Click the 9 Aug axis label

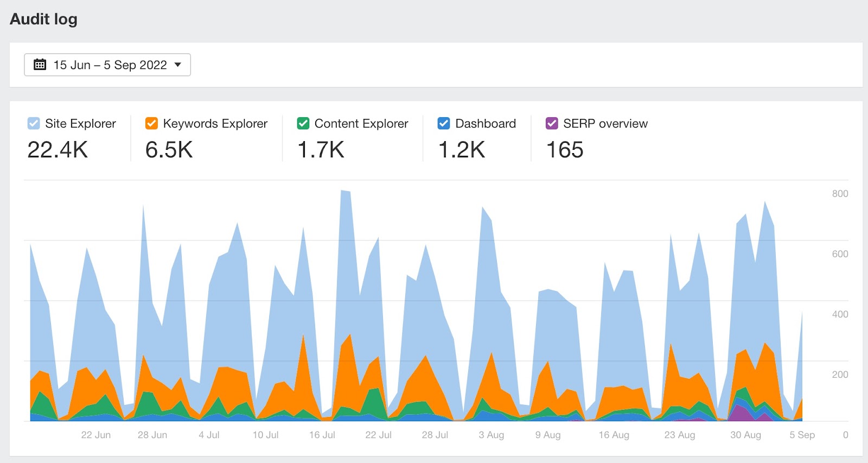pos(548,435)
